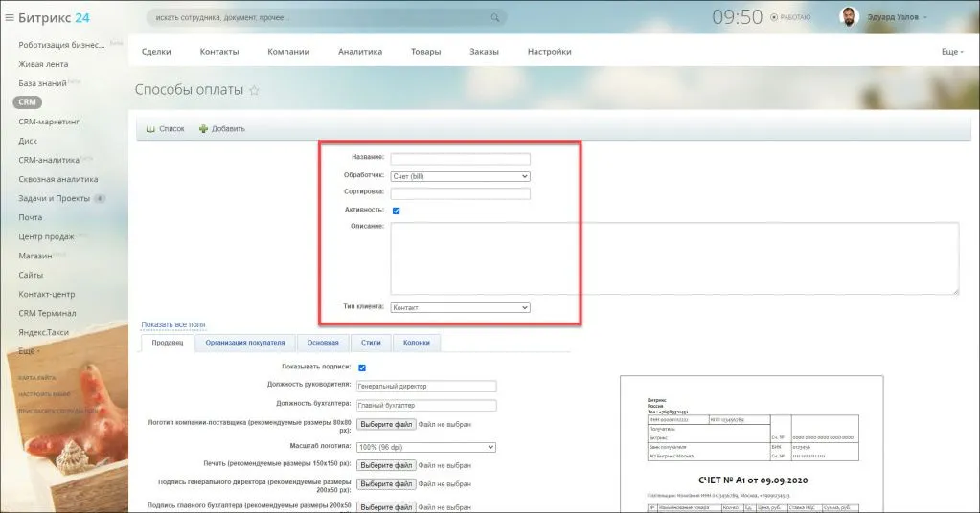Star the Способы оплаты page as favorite

[254, 91]
